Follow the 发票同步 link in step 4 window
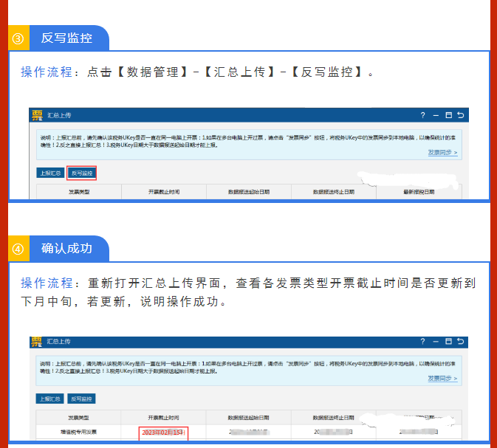 point(442,379)
